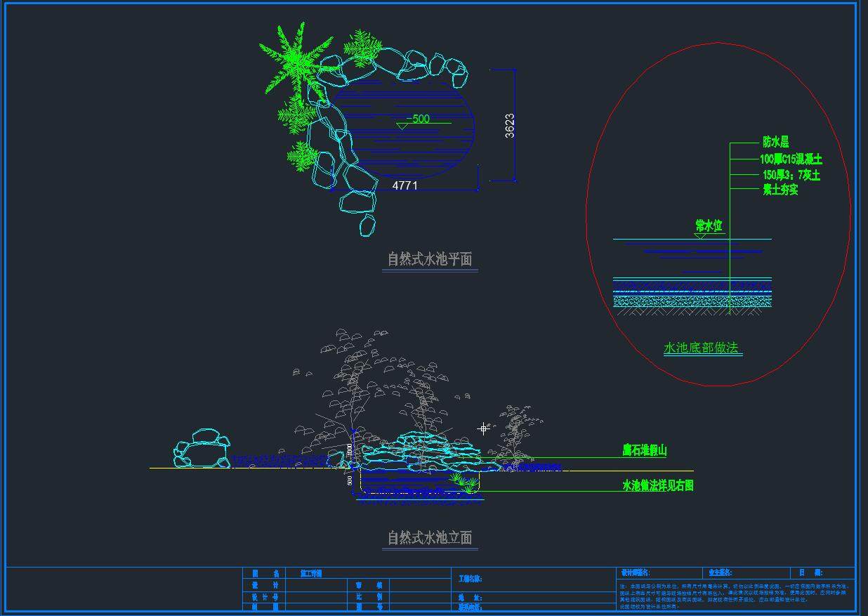Viewport: 868px width, 616px height.
Task: Click the 防水层 annotation label
Action: (x=775, y=143)
